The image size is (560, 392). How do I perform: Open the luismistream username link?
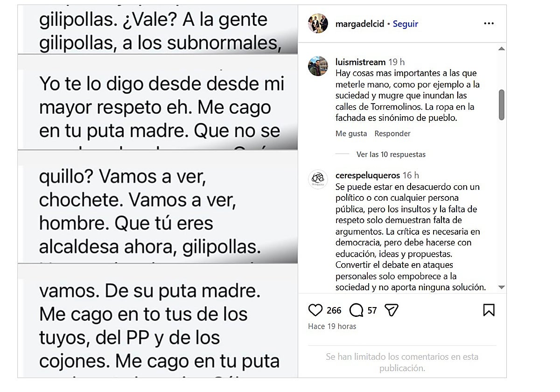pyautogui.click(x=360, y=62)
